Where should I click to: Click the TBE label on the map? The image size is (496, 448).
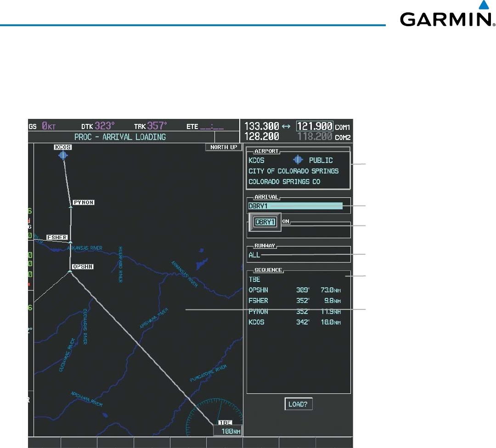225,423
